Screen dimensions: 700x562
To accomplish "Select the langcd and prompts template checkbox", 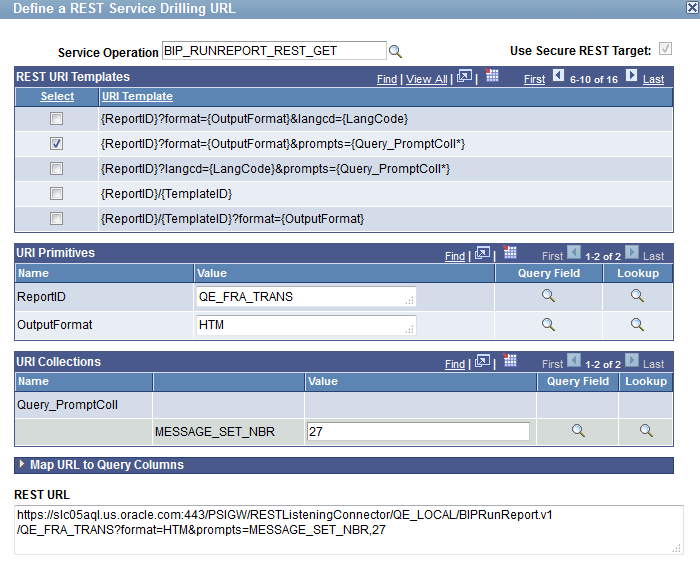I will click(x=56, y=169).
